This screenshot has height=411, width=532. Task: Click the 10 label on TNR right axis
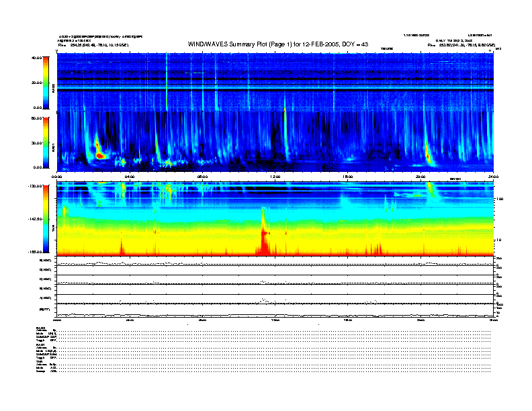tap(499, 240)
